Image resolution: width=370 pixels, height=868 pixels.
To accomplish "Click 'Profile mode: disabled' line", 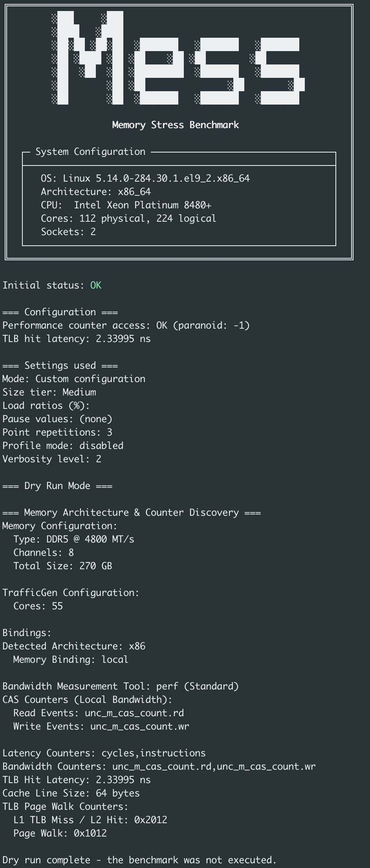I will (x=63, y=446).
